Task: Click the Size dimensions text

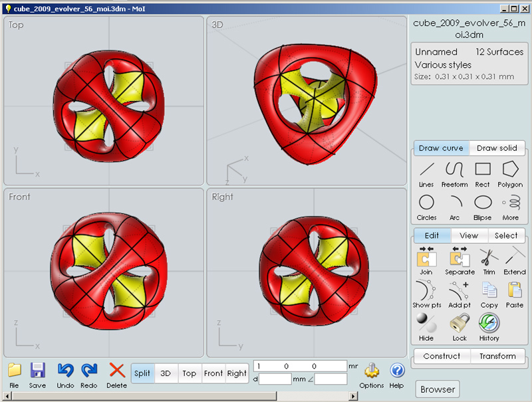Action: 464,76
